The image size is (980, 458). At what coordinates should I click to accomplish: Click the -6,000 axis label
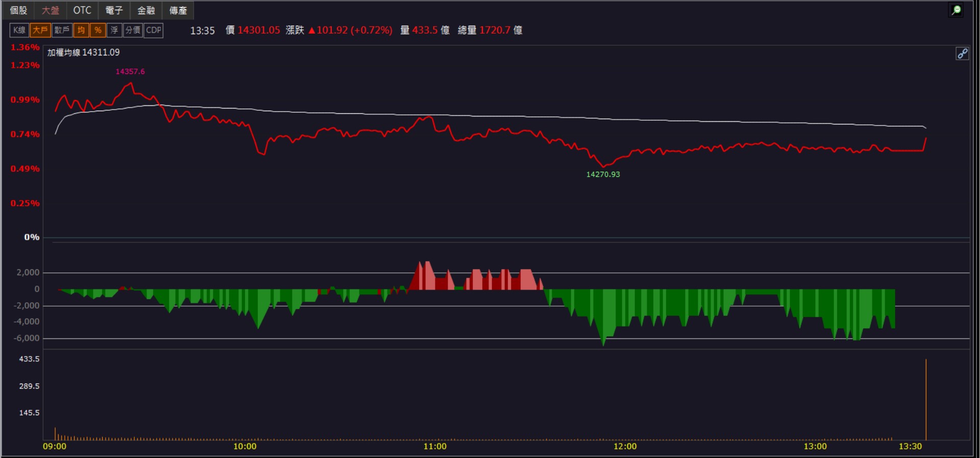[x=27, y=338]
